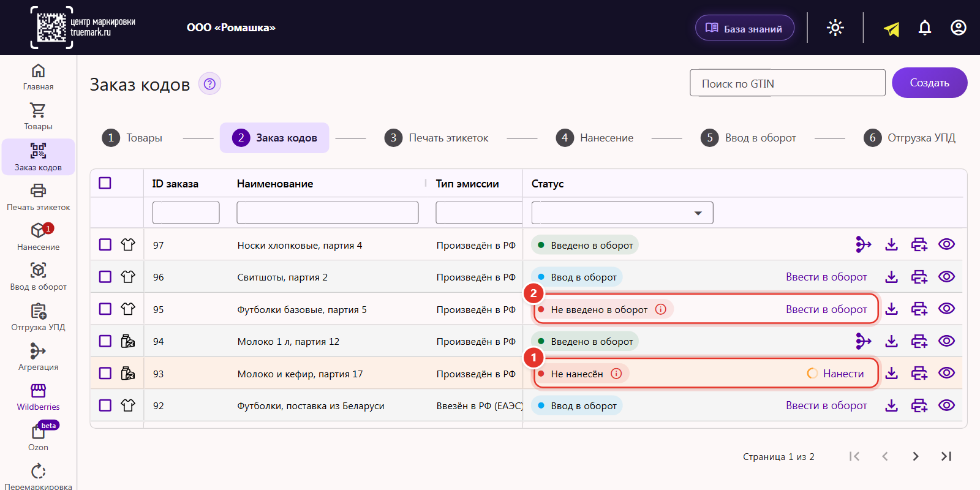The width and height of the screenshot is (980, 490).
Task: Toggle the select-all checkbox in table header
Action: 105,183
